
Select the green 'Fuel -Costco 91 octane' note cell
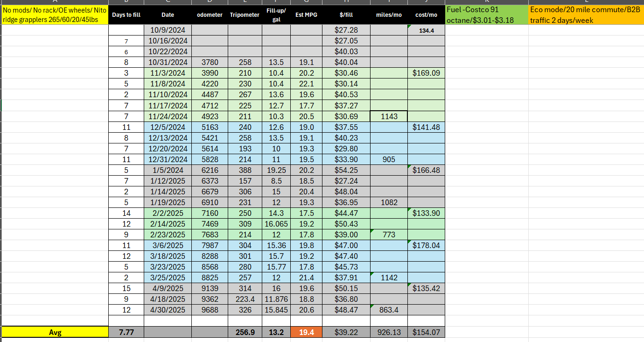487,15
